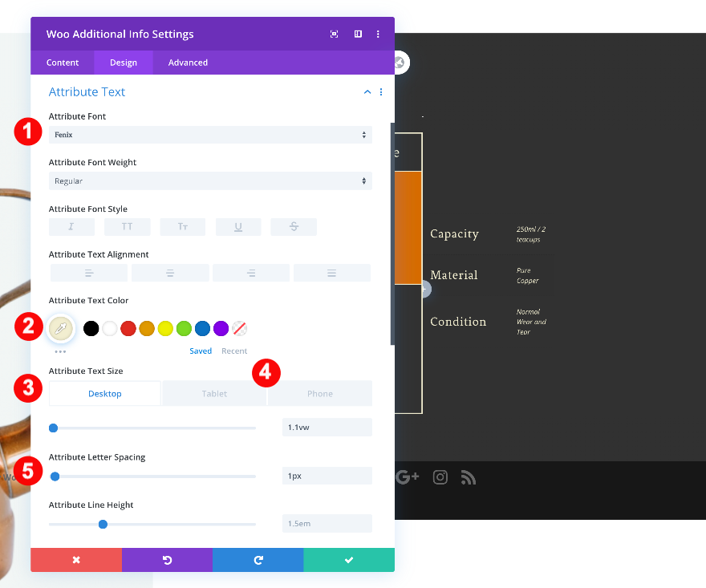Click the Attribute Text section options dots
Viewport: 706px width, 588px height.
(381, 91)
